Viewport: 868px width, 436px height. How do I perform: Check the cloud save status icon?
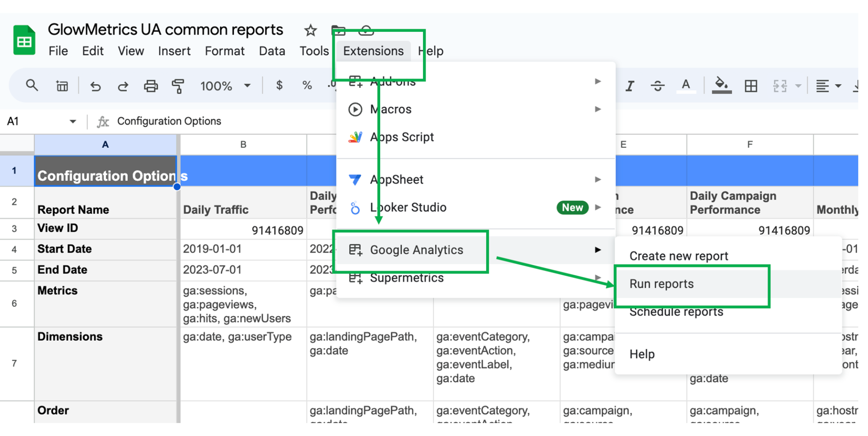[x=366, y=31]
